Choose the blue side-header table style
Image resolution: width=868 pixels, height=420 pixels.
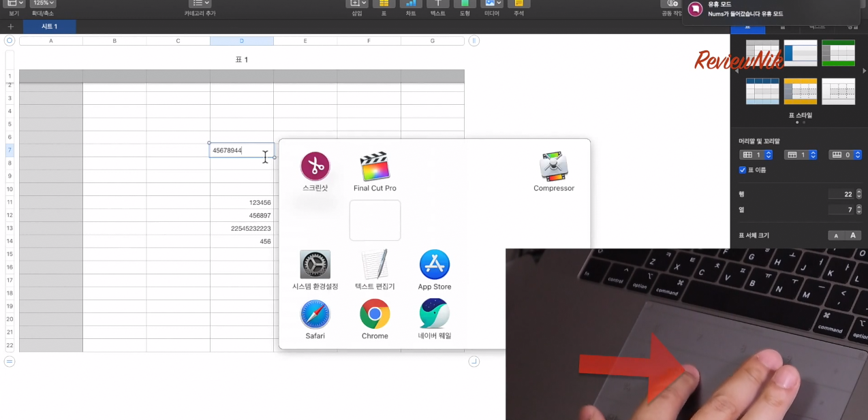[801, 53]
